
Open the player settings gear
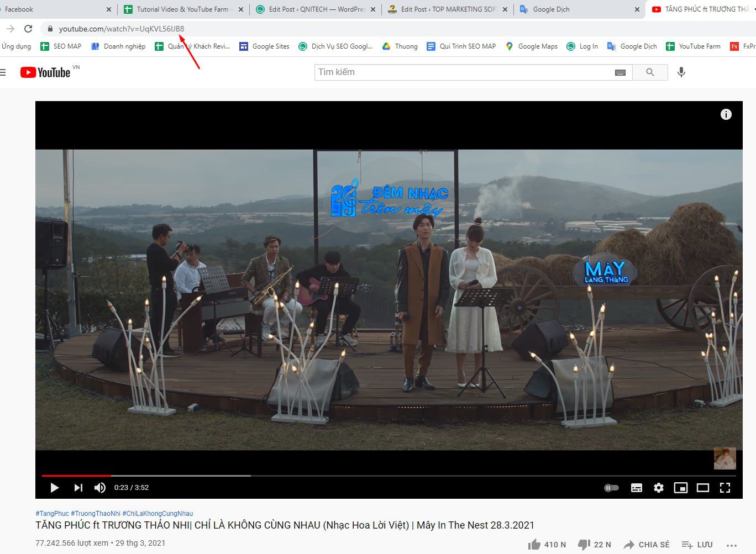point(659,488)
